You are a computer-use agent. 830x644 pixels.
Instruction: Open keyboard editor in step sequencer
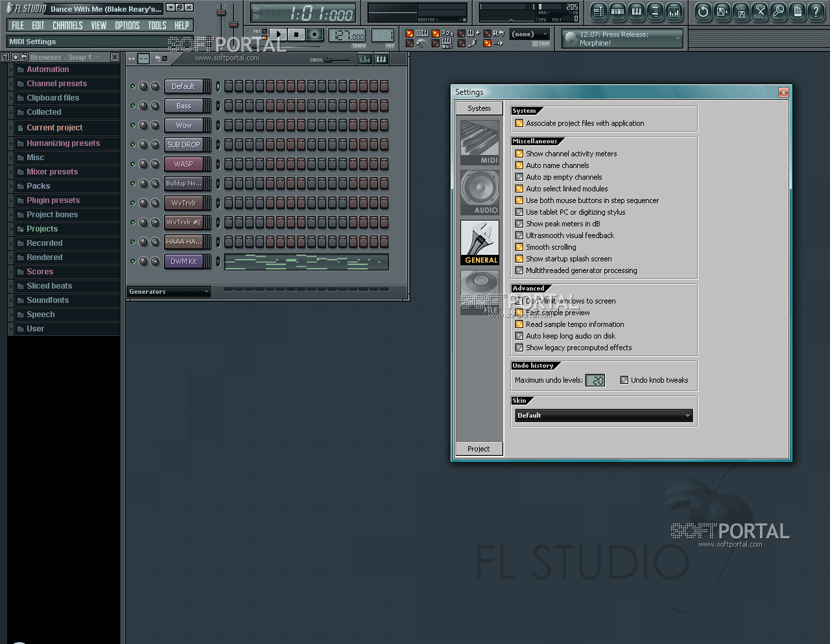[381, 59]
